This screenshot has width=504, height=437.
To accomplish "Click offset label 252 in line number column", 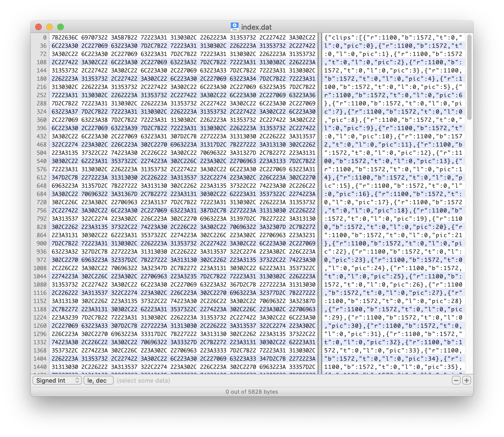I will point(42,95).
